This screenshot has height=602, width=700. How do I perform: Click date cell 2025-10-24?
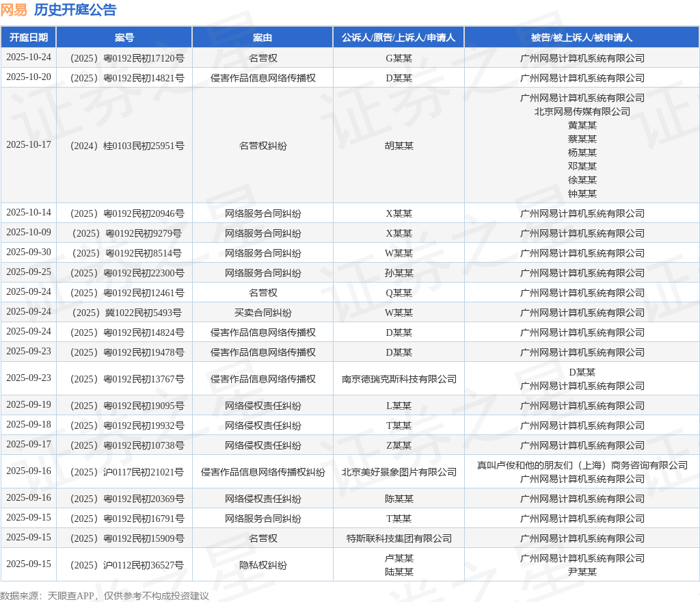29,57
